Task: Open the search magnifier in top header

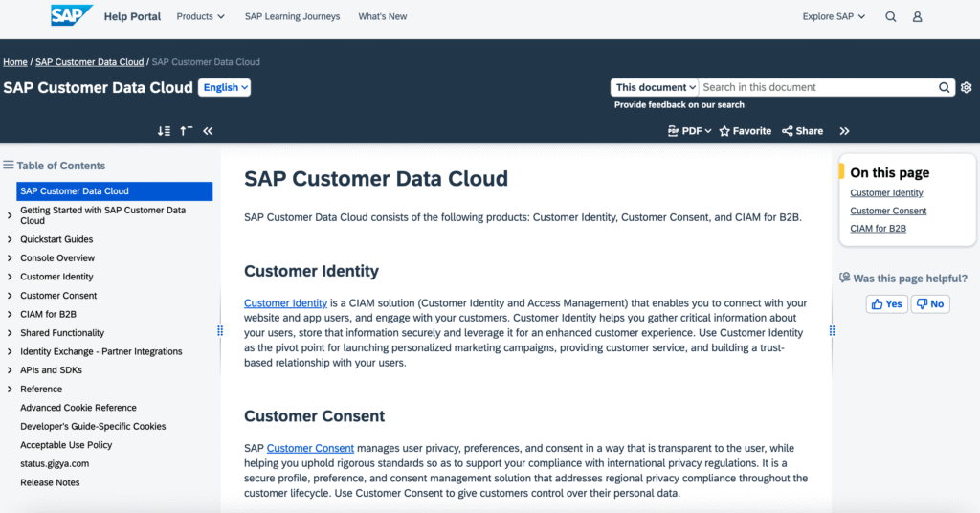Action: (x=891, y=17)
